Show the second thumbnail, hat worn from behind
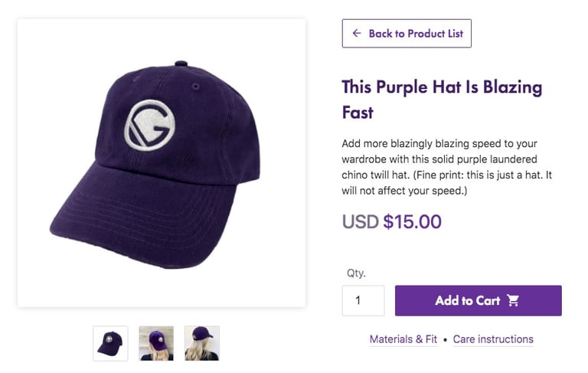 pyautogui.click(x=156, y=343)
